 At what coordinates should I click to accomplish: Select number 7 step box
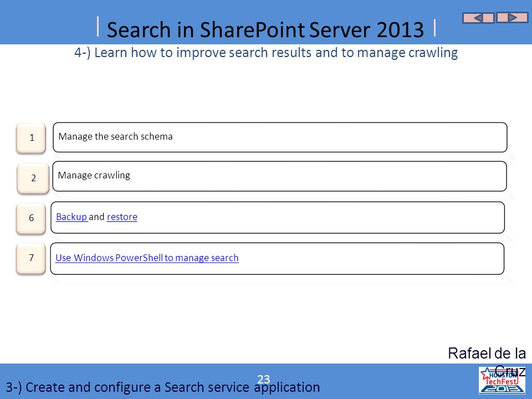pyautogui.click(x=31, y=258)
